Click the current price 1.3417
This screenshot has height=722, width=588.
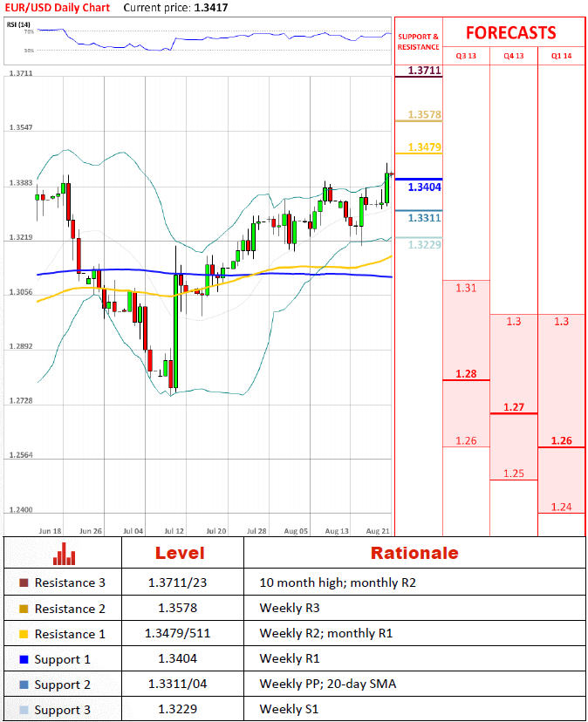pos(211,8)
